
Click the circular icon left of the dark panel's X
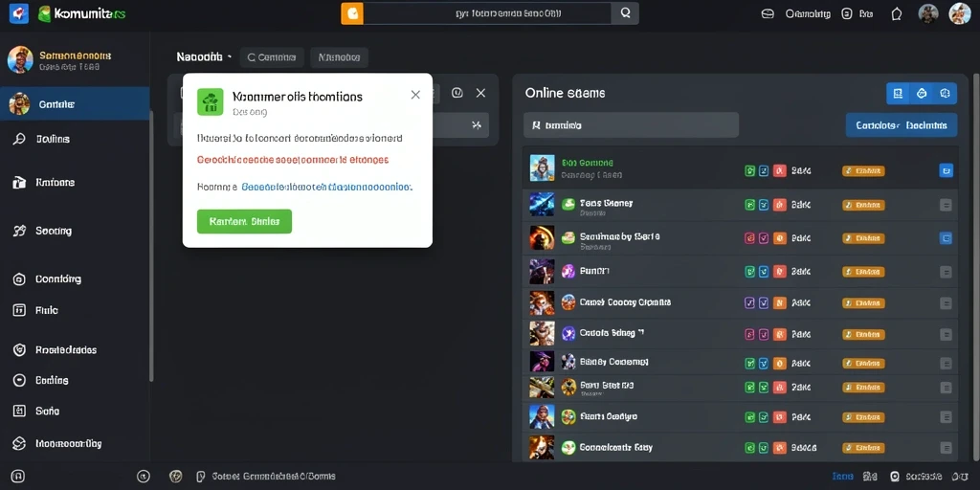[457, 93]
